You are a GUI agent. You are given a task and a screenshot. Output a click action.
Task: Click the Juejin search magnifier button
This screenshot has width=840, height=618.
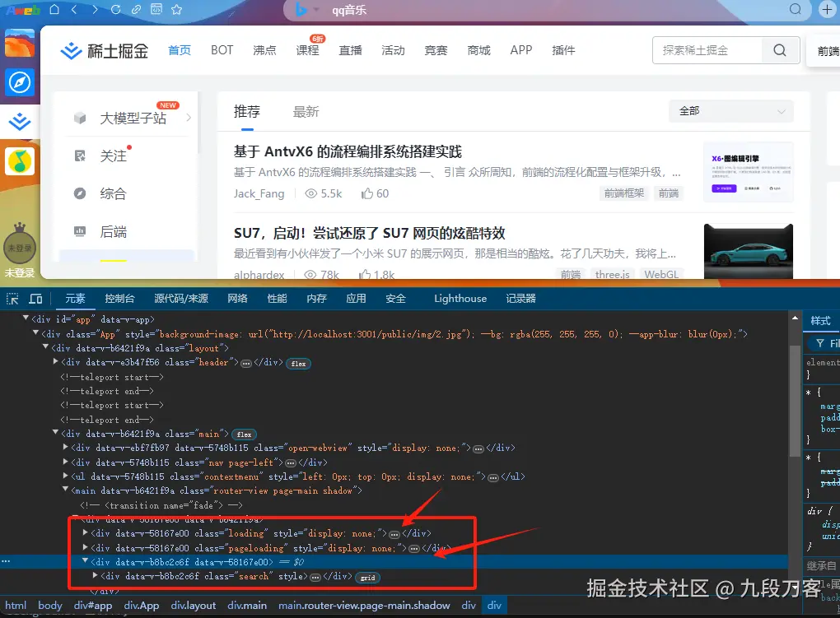click(780, 50)
